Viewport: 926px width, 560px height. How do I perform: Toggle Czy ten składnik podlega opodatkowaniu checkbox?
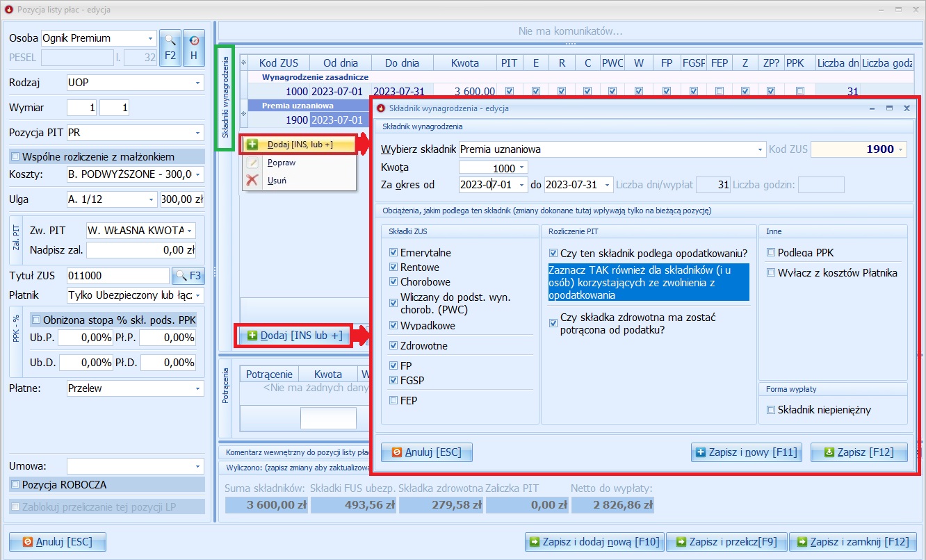click(553, 253)
